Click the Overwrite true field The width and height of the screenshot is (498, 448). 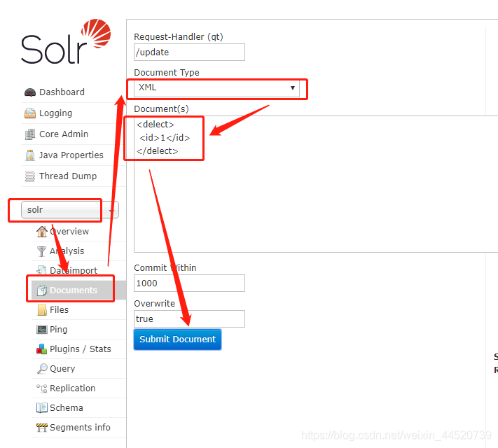[189, 318]
